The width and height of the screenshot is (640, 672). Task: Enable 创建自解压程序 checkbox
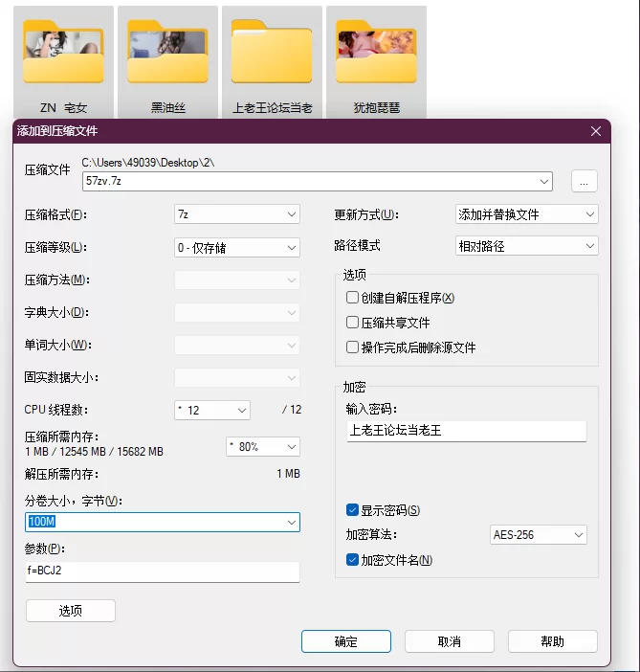[x=353, y=298]
